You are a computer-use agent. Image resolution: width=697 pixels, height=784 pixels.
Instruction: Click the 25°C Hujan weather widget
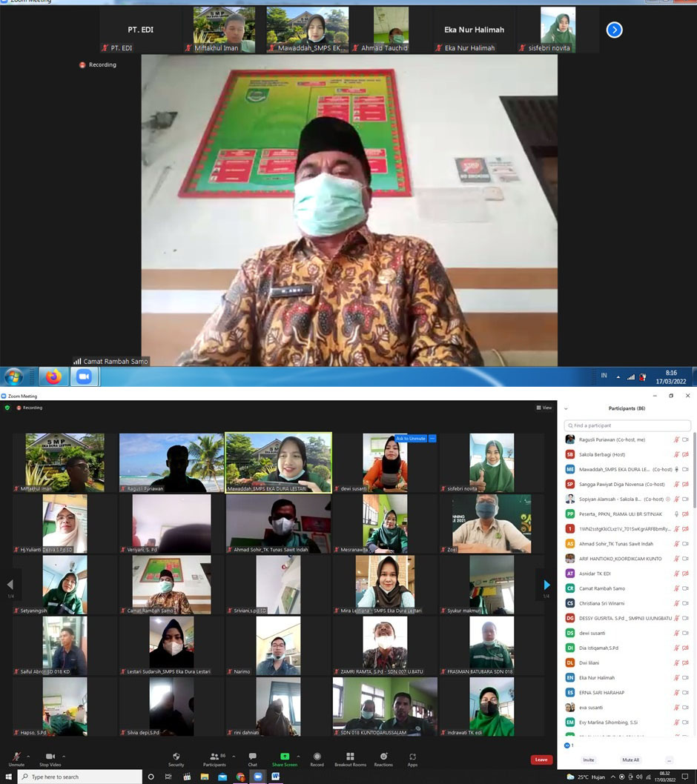tap(586, 777)
